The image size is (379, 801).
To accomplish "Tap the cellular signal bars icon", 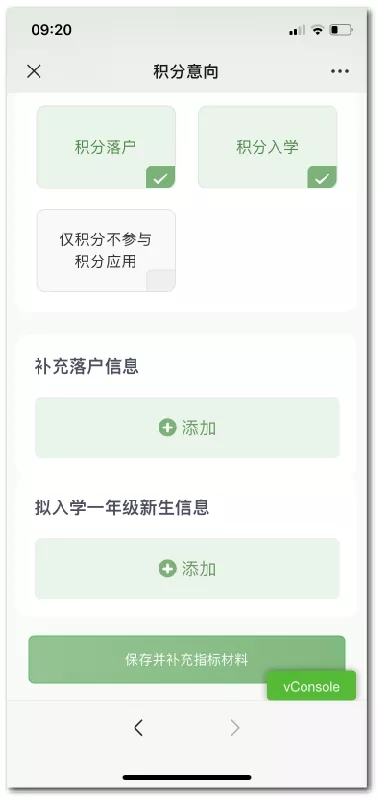I will tap(297, 31).
